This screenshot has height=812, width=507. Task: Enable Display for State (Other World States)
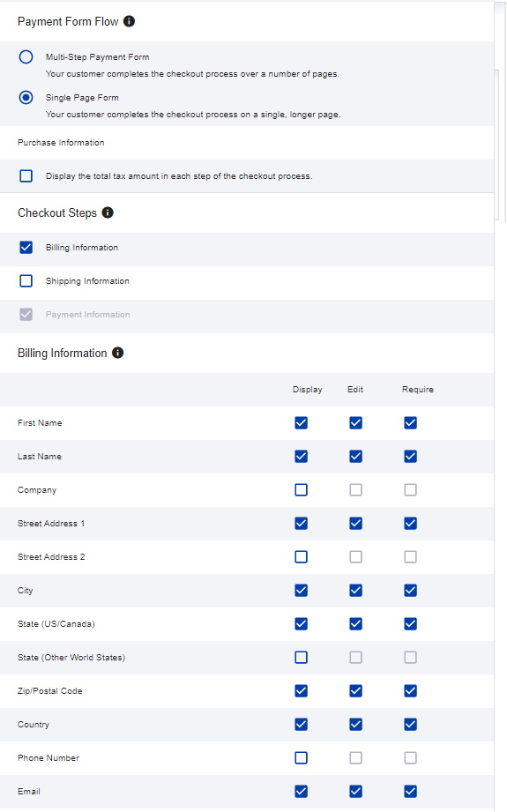(301, 657)
